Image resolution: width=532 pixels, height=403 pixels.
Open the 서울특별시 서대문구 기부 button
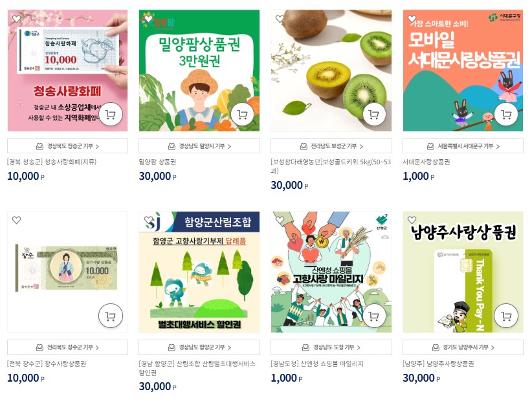(x=463, y=146)
